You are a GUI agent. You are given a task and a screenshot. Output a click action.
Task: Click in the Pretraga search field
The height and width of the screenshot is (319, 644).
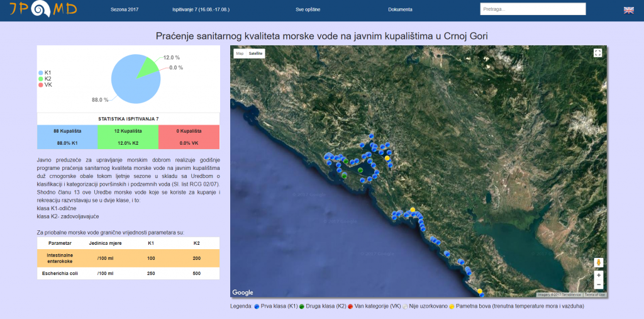[x=533, y=9]
